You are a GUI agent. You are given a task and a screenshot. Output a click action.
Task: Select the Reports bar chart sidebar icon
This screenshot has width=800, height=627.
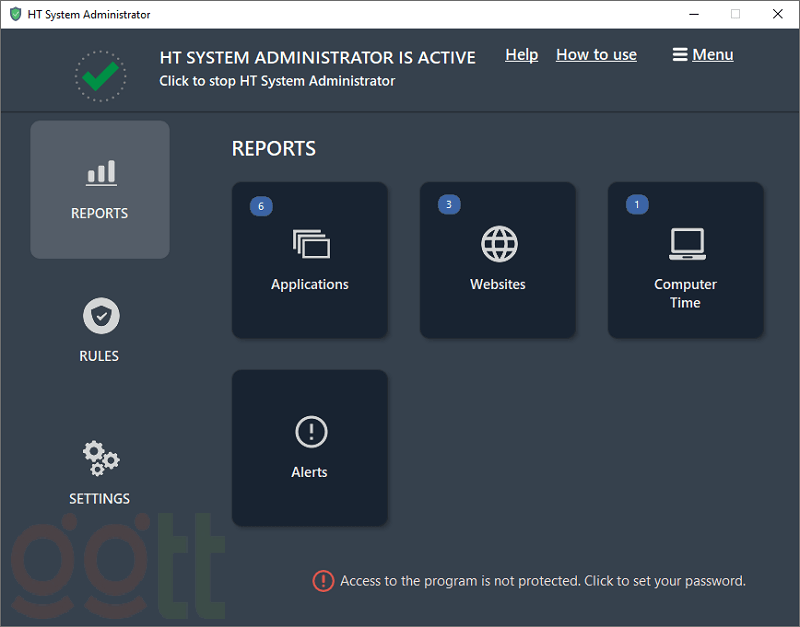click(x=100, y=173)
